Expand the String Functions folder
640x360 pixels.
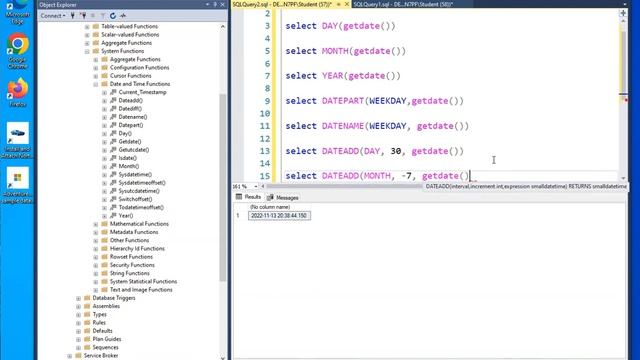click(96, 273)
